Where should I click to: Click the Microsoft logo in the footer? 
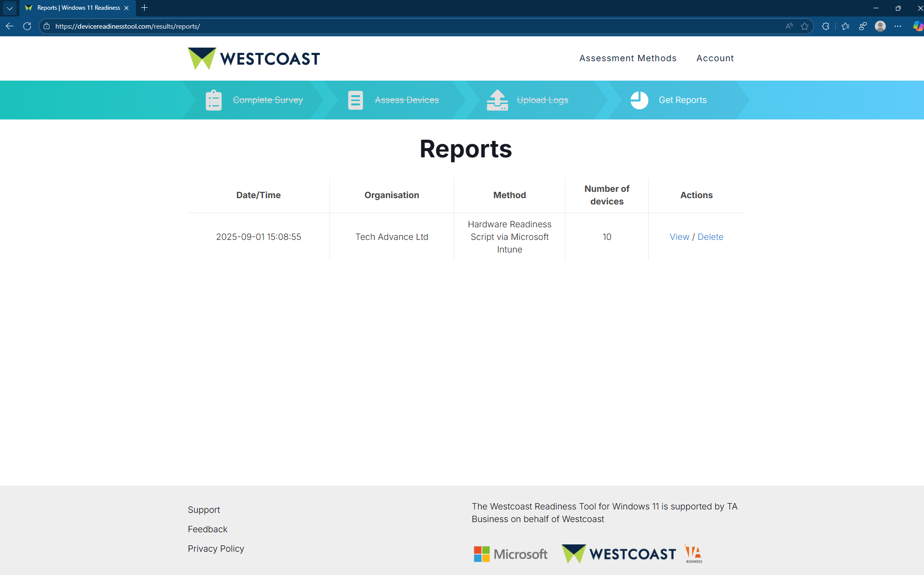tap(510, 554)
